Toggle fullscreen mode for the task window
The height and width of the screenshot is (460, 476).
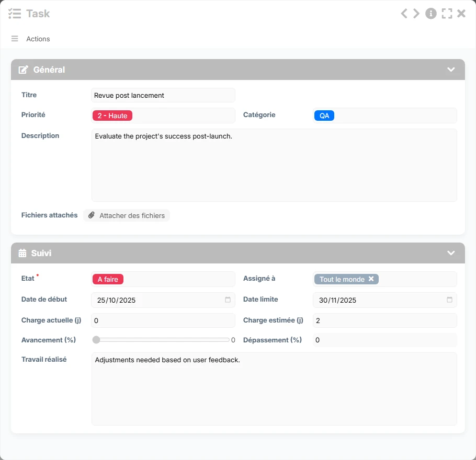tap(447, 14)
